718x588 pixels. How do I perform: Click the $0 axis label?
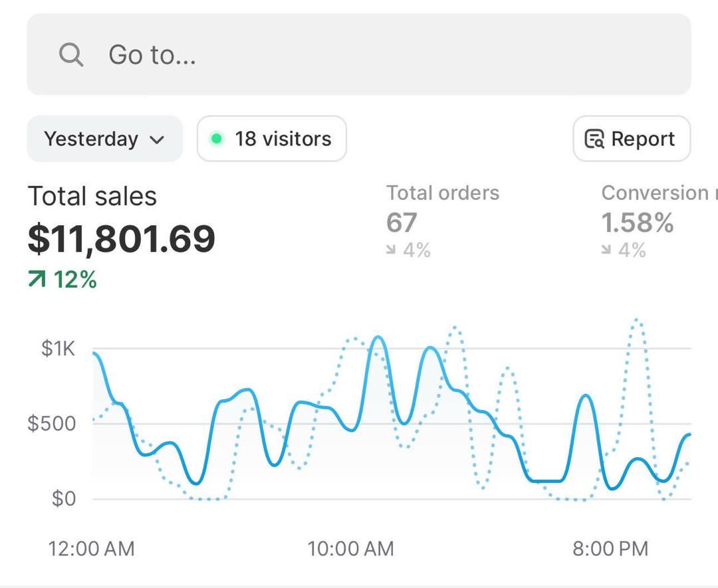tap(64, 499)
